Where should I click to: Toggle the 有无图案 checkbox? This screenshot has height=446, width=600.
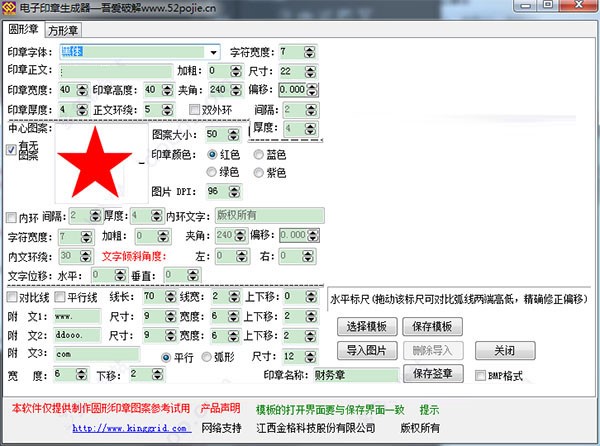12,150
